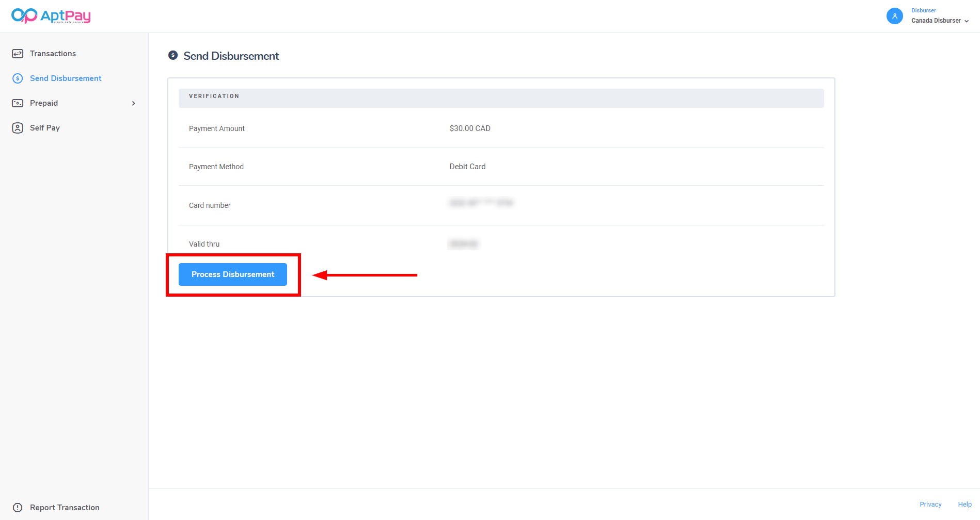
Task: Click the Send Disbursement dollar icon in sidebar
Action: tap(18, 78)
